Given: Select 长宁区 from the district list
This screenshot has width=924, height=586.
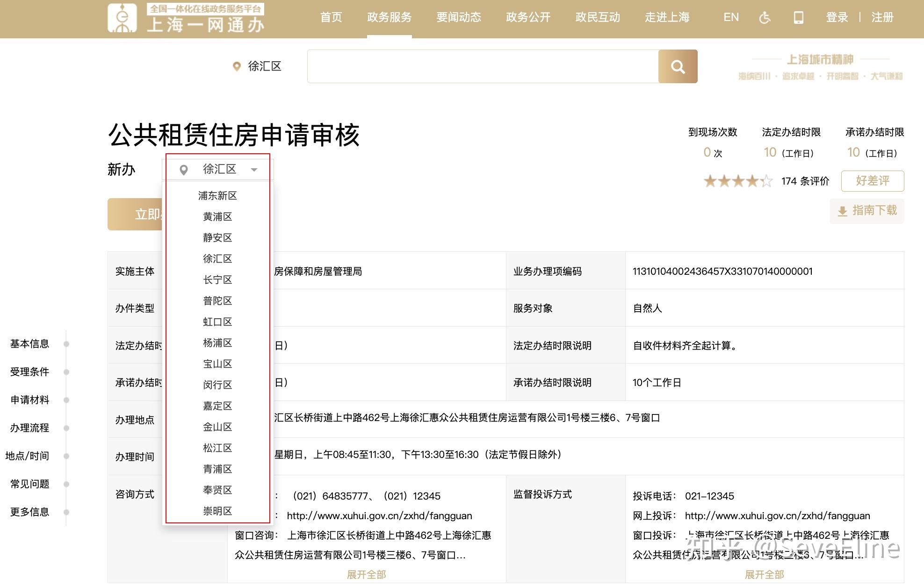Looking at the screenshot, I should pos(217,279).
